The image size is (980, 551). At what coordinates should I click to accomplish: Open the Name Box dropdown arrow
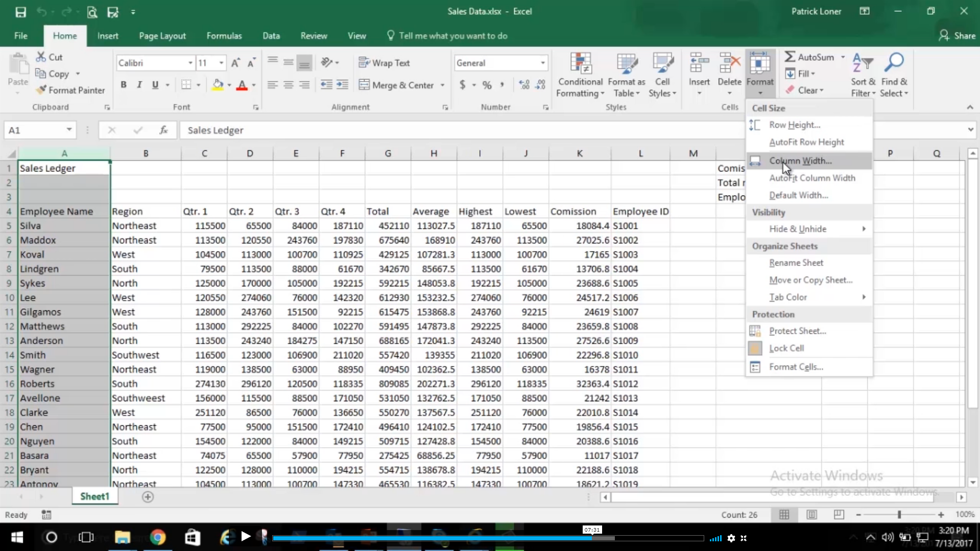point(69,130)
